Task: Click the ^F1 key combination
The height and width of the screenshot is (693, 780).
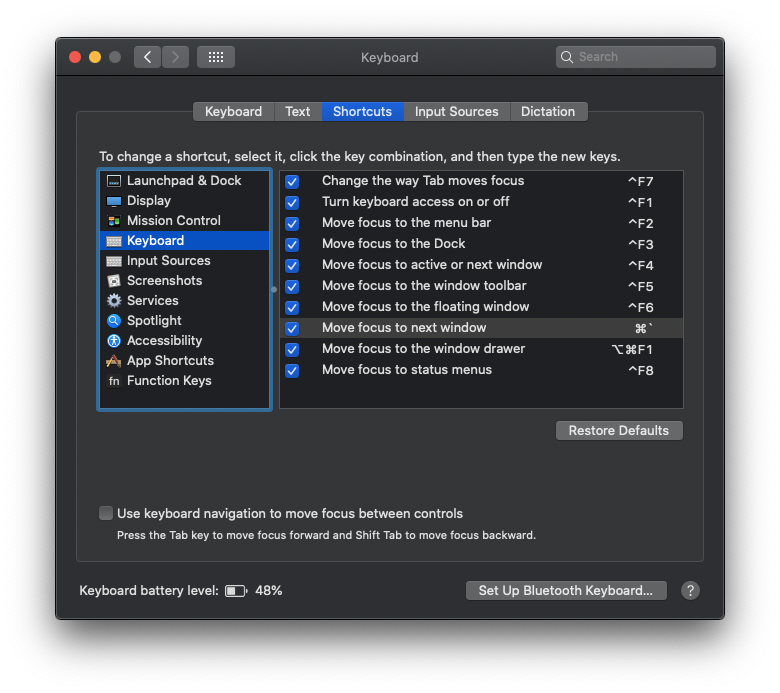Action: click(x=641, y=202)
